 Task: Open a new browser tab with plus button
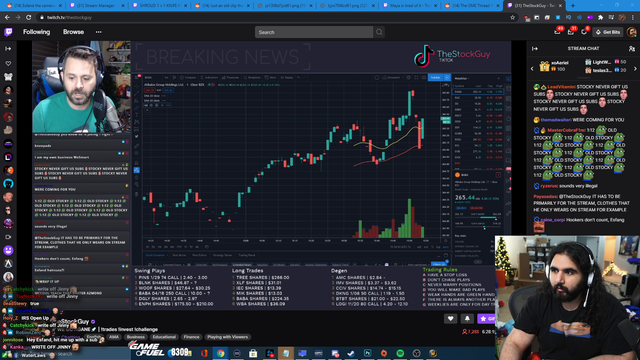572,6
